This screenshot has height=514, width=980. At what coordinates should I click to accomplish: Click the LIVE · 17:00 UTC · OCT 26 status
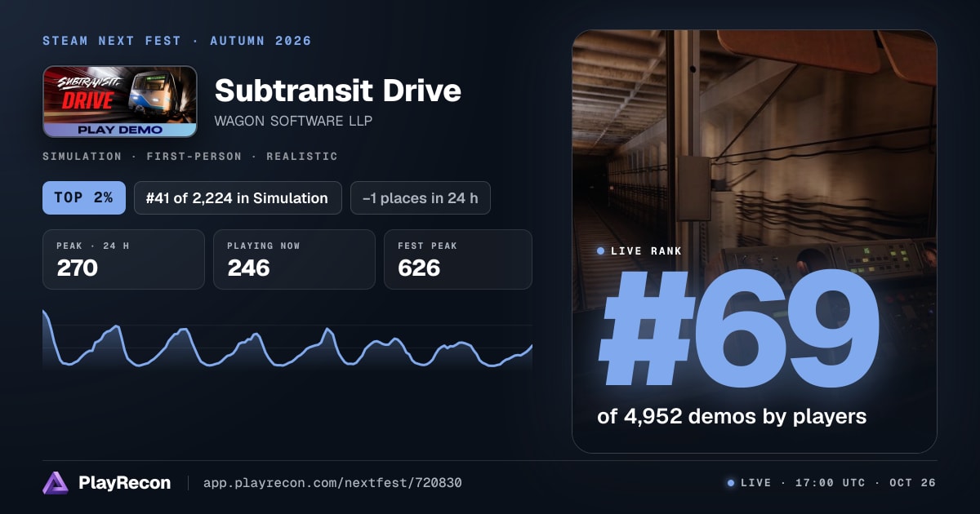pyautogui.click(x=838, y=483)
